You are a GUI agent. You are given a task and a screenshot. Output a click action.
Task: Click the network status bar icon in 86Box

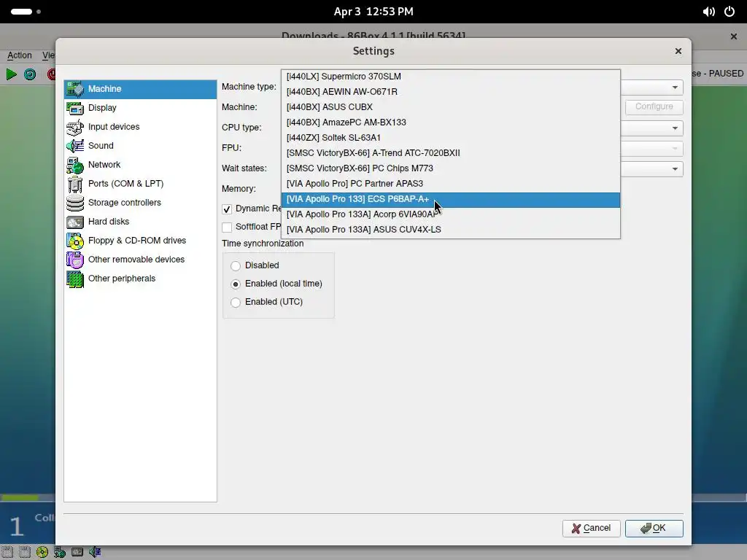(60, 552)
